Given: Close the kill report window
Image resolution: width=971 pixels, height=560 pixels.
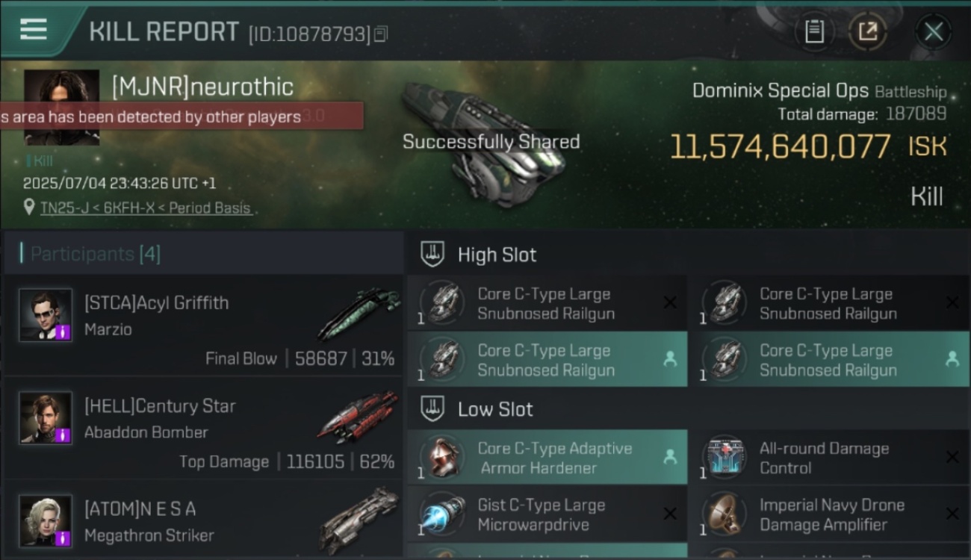Looking at the screenshot, I should pyautogui.click(x=933, y=31).
